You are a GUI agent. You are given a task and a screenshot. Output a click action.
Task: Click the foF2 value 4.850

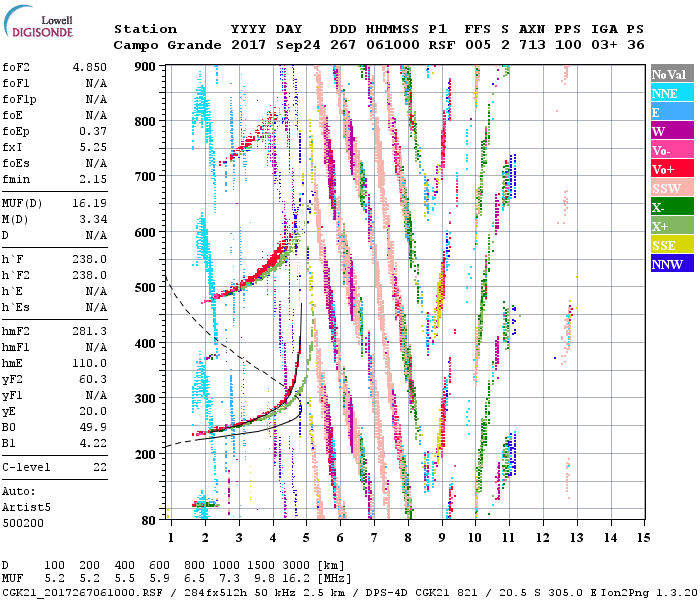(x=90, y=67)
